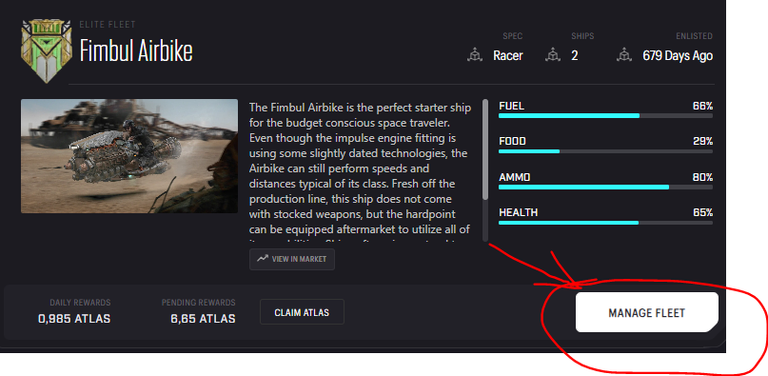
Task: Click the 679 Days Ago enlisted text
Action: coord(677,55)
